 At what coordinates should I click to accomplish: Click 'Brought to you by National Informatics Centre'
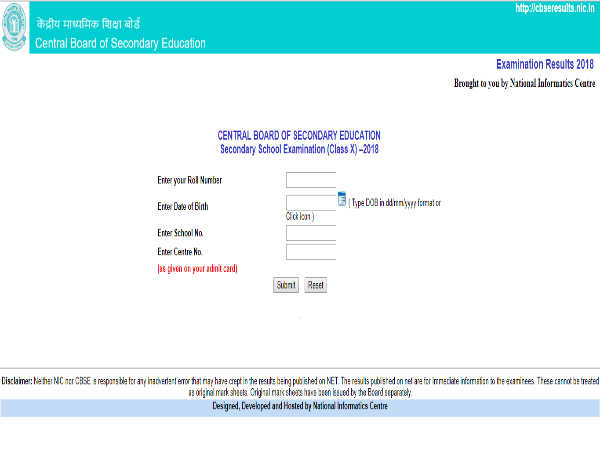coord(526,85)
